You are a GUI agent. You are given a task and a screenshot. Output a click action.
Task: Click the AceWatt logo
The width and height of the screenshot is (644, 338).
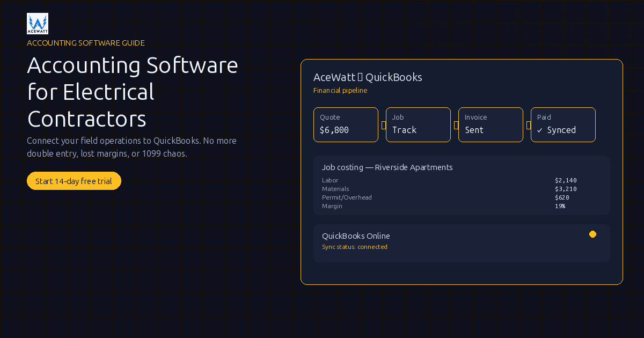pyautogui.click(x=38, y=24)
